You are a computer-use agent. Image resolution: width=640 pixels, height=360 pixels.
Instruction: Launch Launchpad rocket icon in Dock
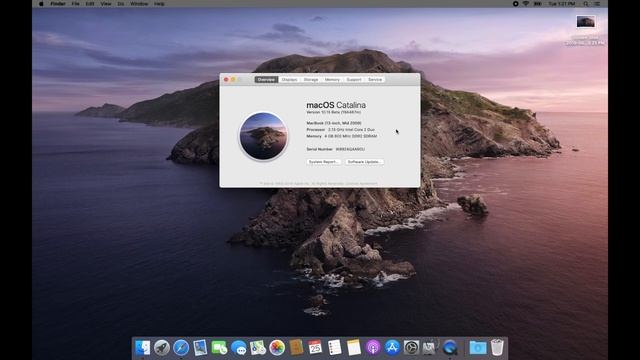162,348
